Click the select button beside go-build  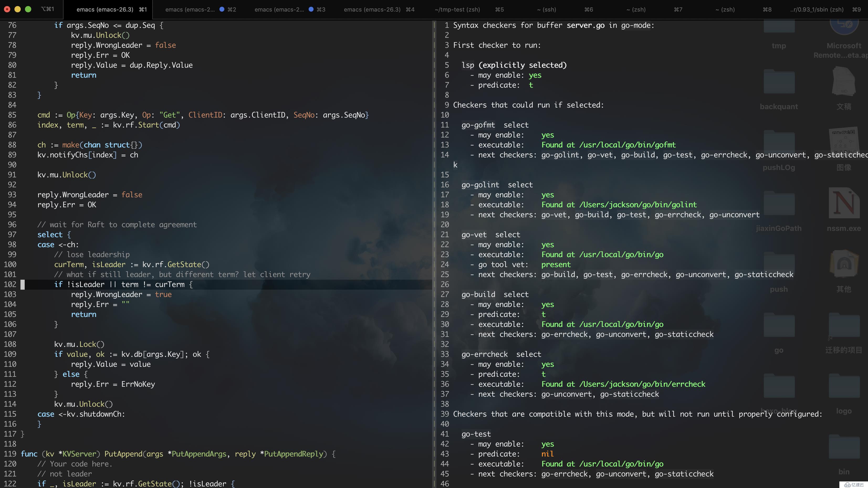[x=516, y=294]
